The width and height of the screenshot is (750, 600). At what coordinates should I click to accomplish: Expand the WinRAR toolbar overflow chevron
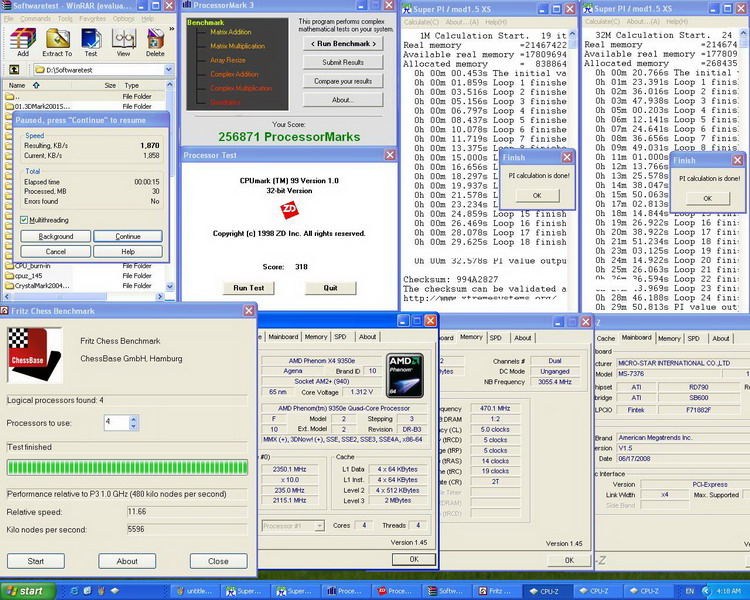point(172,29)
